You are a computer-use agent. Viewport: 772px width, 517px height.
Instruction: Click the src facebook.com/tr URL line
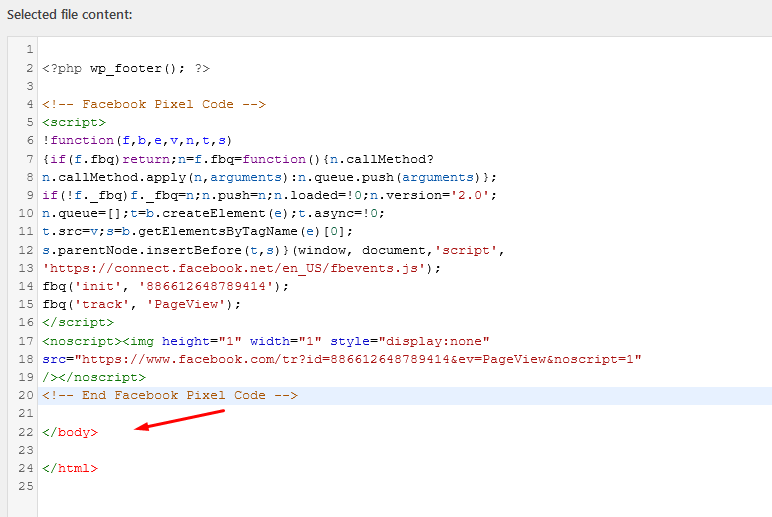[x=342, y=359]
